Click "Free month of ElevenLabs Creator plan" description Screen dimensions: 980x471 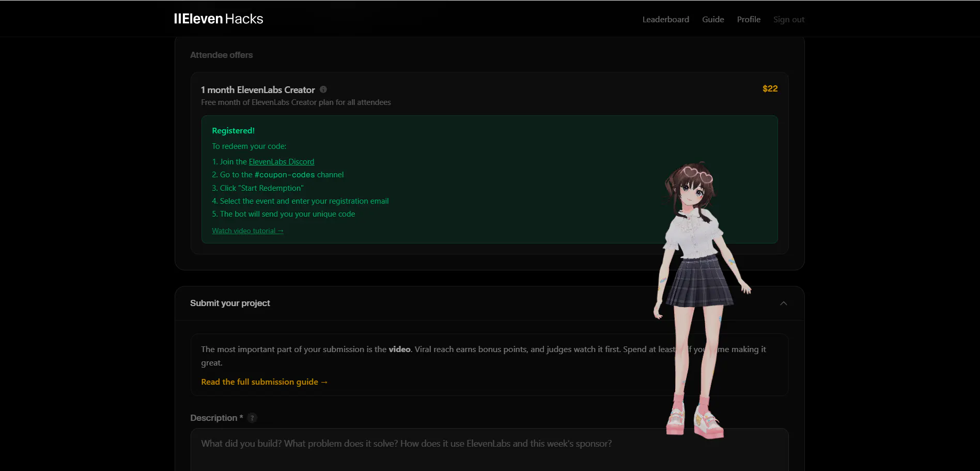click(x=295, y=102)
